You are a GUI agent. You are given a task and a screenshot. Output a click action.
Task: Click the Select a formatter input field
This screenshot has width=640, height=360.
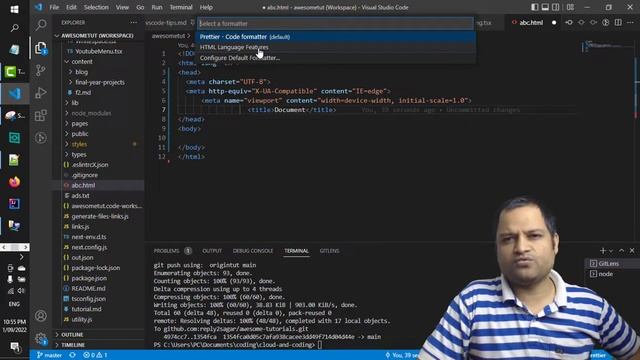click(x=336, y=24)
